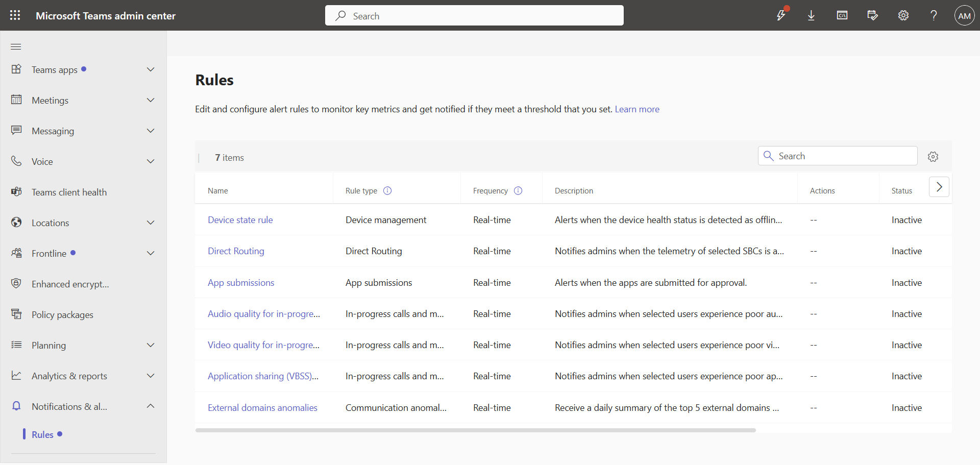Click the Teams apps sidebar icon
Viewport: 980px width, 465px height.
16,69
